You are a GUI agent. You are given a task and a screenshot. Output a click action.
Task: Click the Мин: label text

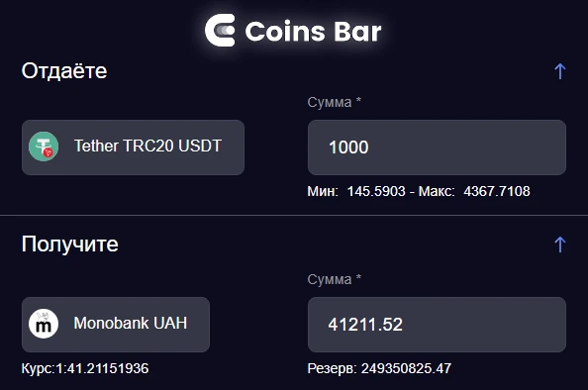click(x=323, y=191)
